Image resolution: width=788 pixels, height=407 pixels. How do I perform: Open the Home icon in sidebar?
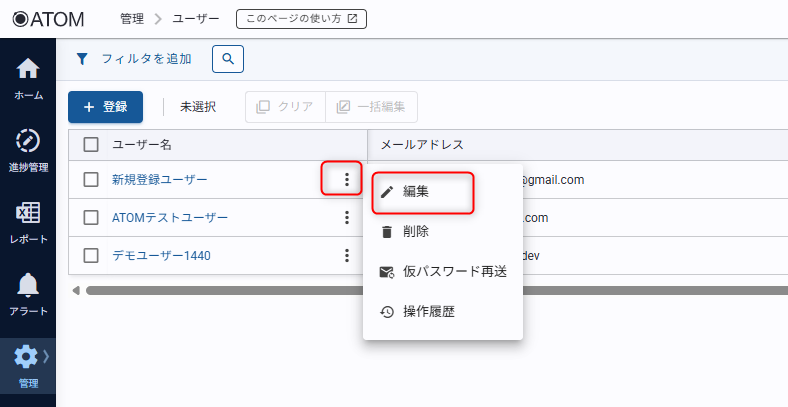click(x=28, y=70)
